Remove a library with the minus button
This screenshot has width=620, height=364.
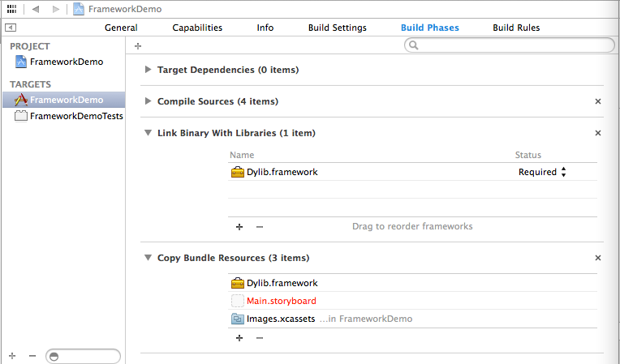(x=260, y=227)
